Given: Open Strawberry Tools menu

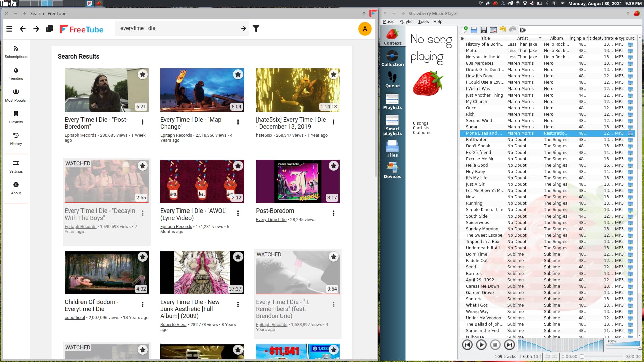Looking at the screenshot, I should coord(423,21).
